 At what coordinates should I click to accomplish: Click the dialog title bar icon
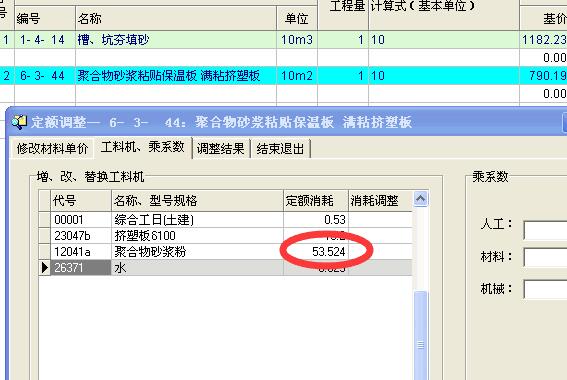[x=19, y=122]
